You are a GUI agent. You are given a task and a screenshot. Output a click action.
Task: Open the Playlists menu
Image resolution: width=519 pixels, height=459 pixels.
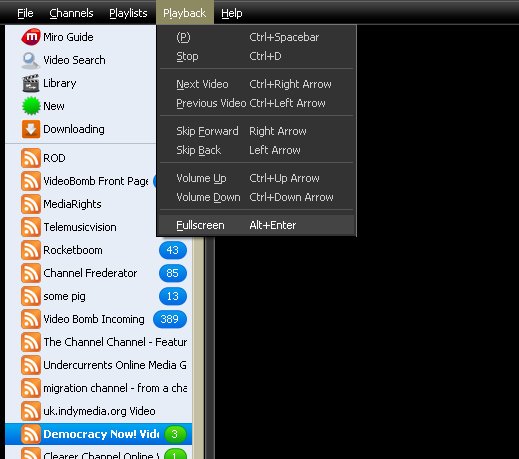click(128, 13)
